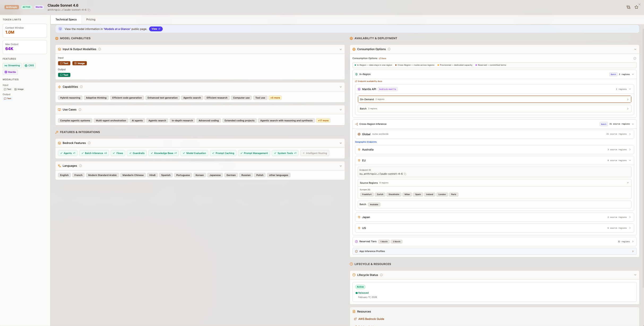Copy the anthropic.claude-sonnet-4-6 model ID
The image size is (644, 326).
coord(89,10)
